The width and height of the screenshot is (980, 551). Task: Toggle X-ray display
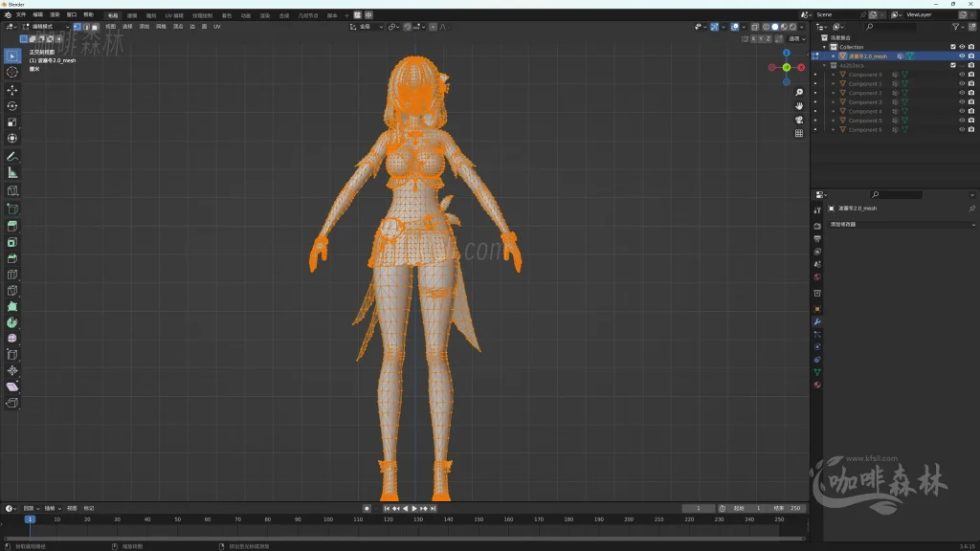(x=754, y=27)
